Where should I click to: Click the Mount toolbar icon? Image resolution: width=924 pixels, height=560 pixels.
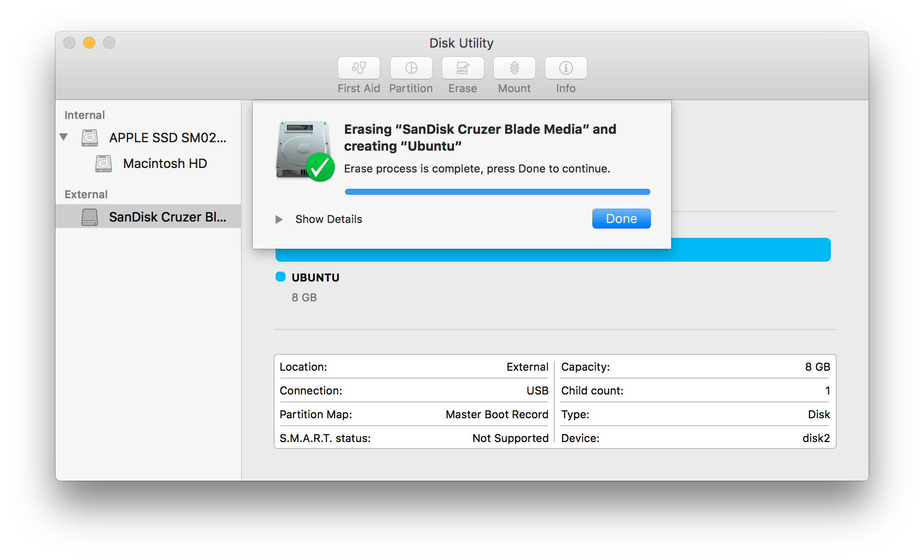click(514, 68)
